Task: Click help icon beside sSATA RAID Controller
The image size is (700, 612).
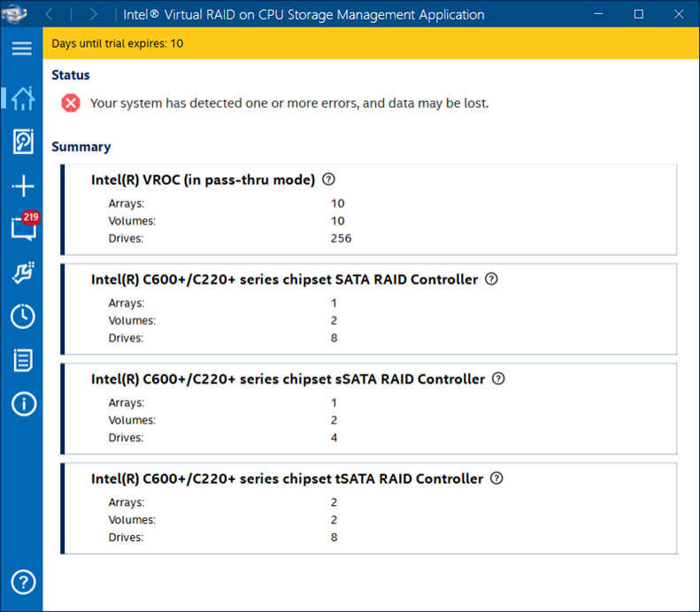Action: [498, 379]
